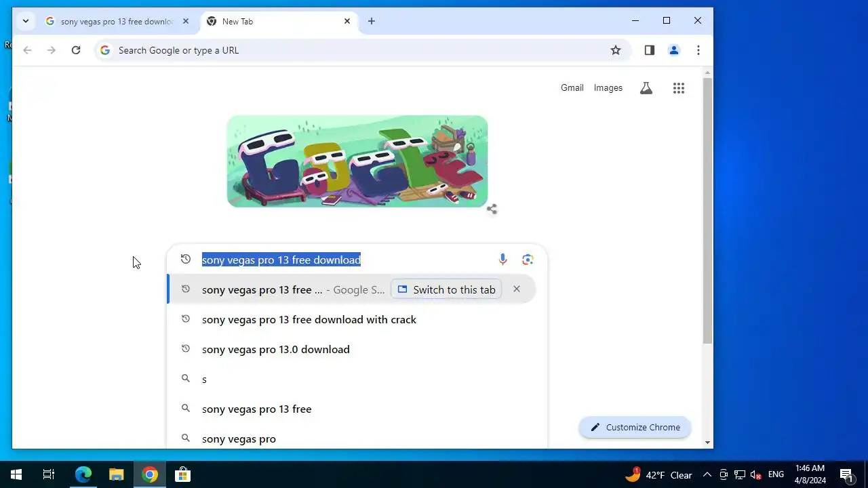Open File Explorer from taskbar
The image size is (868, 488).
117,474
